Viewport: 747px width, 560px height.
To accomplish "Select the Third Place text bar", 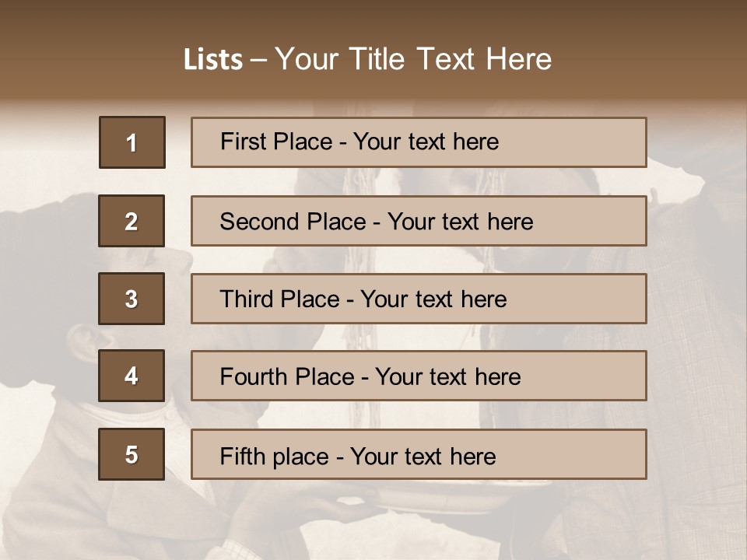I will (x=419, y=299).
